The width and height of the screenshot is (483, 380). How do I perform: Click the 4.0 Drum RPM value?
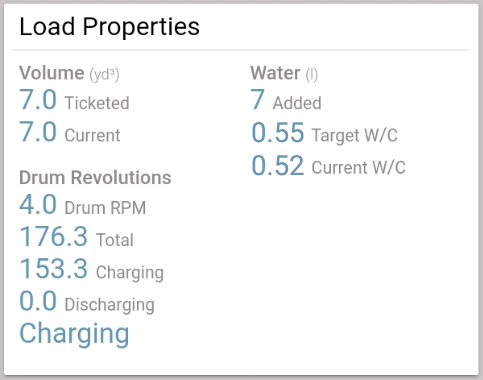click(38, 204)
